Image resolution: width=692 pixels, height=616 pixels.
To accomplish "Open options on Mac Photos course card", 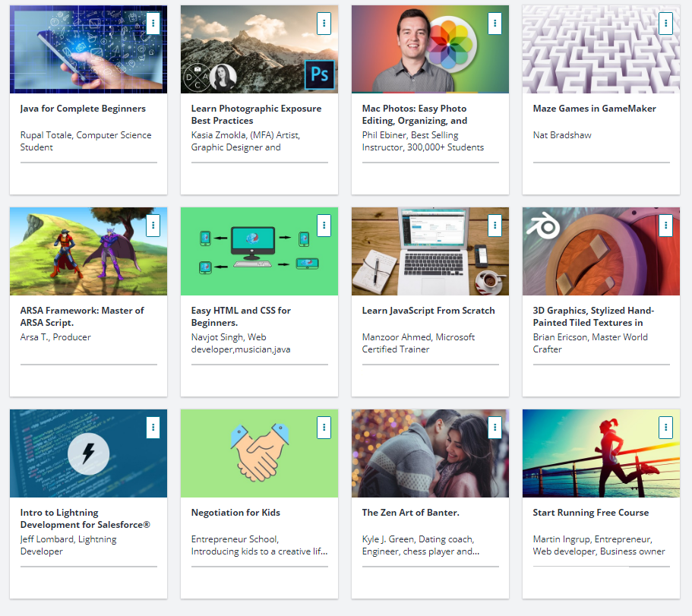I will coord(495,23).
